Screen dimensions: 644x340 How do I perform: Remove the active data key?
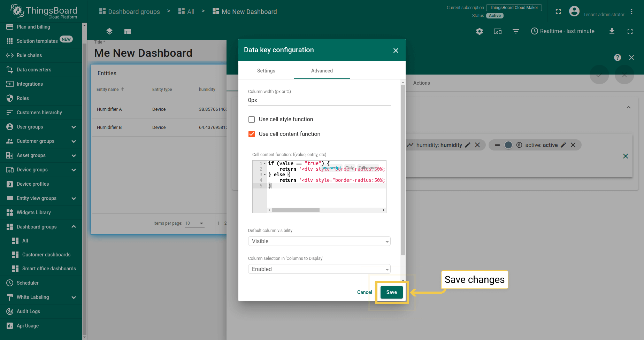pyautogui.click(x=573, y=145)
